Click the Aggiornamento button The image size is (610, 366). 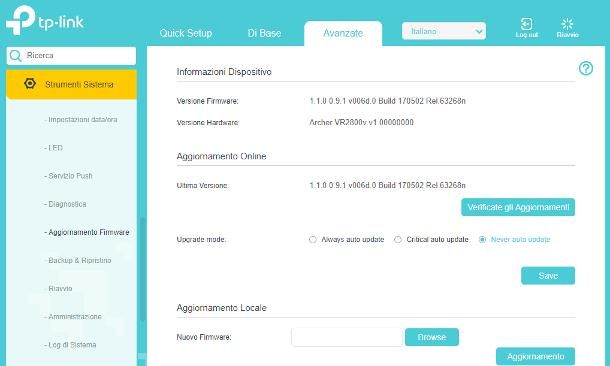[535, 356]
